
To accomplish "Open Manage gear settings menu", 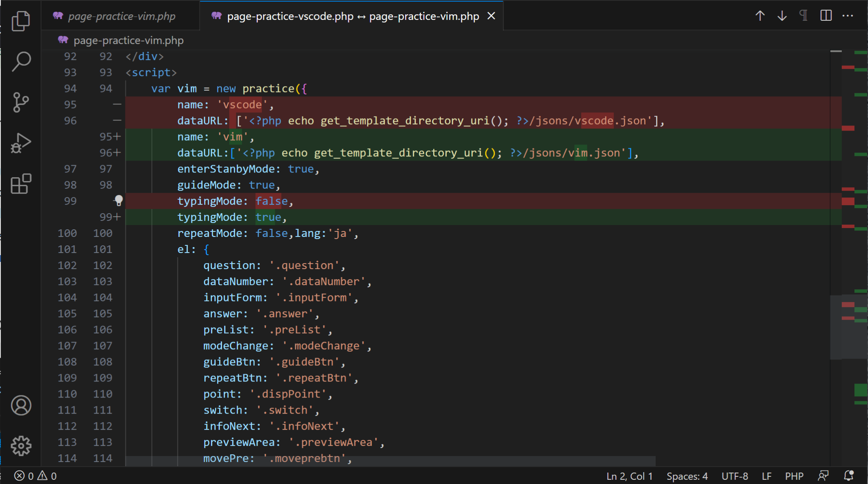I will point(21,446).
